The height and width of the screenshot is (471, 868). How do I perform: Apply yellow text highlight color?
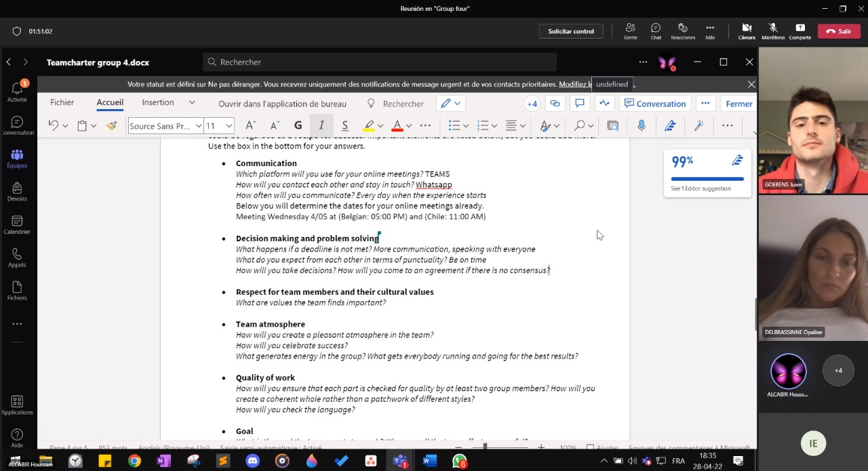point(369,125)
